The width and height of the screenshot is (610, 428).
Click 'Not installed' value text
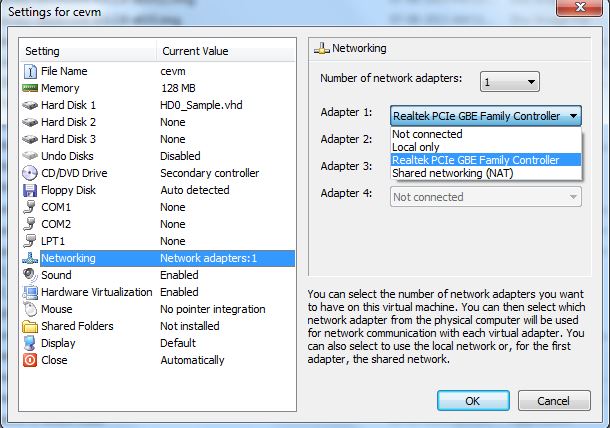[x=190, y=326]
